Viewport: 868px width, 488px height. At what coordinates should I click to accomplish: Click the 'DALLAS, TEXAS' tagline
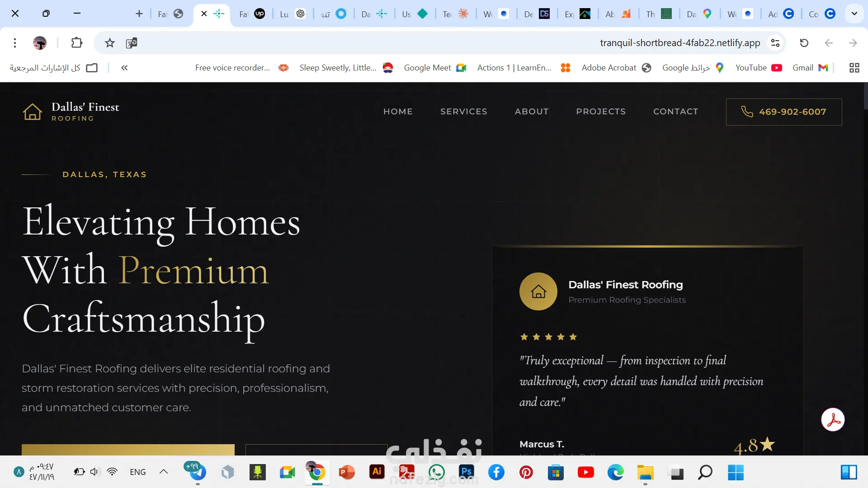[104, 174]
